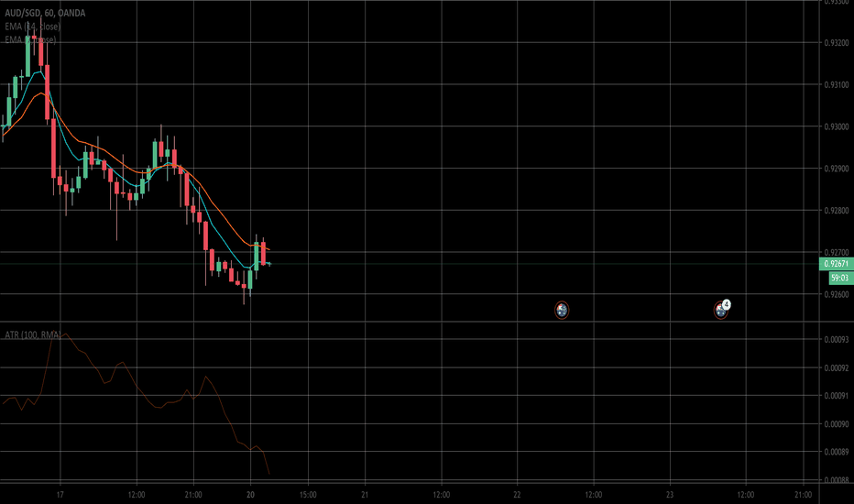Click the 21 date label on time axis
The image size is (854, 504).
pos(365,495)
